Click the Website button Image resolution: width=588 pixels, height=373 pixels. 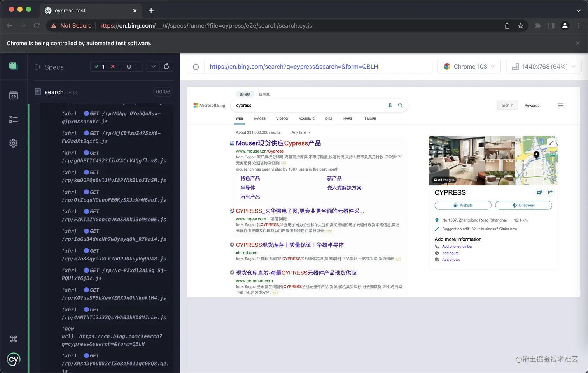point(463,205)
